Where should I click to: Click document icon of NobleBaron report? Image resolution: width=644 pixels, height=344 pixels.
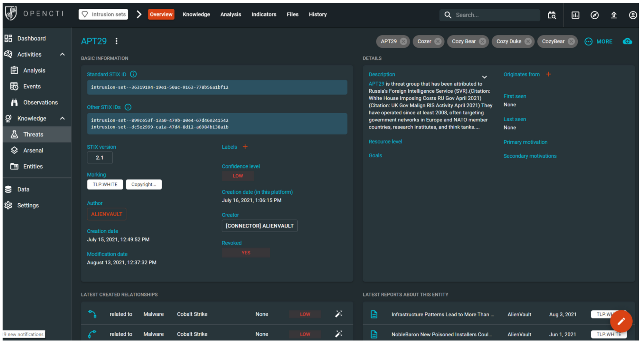tap(374, 334)
